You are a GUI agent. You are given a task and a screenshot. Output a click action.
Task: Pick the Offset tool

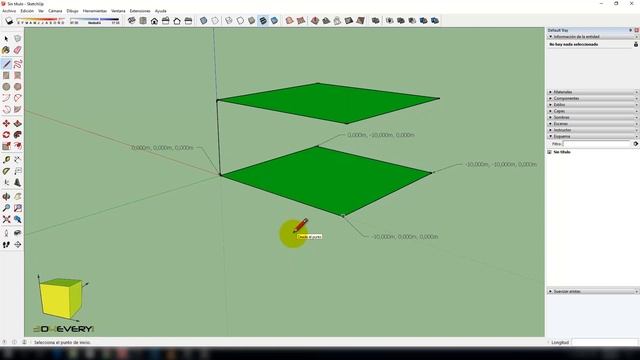(x=18, y=146)
